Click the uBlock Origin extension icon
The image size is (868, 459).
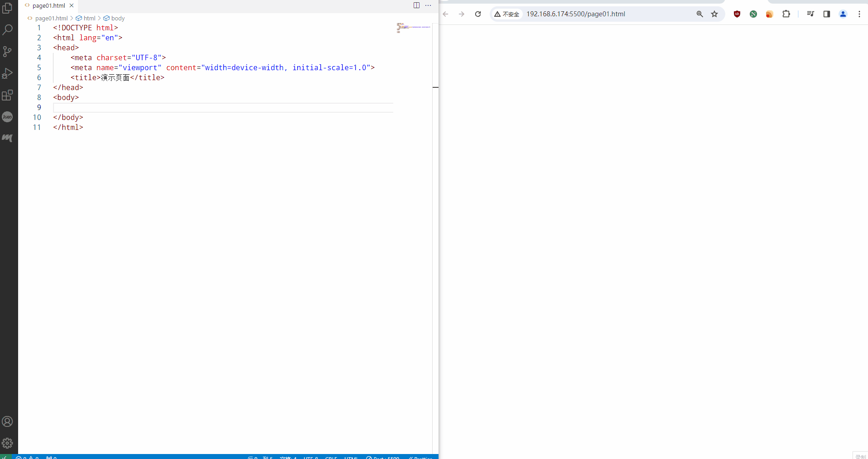click(x=737, y=14)
